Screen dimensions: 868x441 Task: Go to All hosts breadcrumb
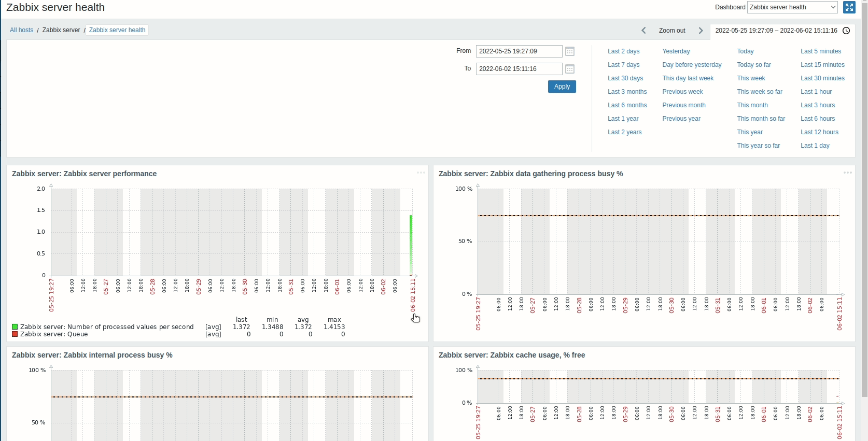click(x=21, y=30)
